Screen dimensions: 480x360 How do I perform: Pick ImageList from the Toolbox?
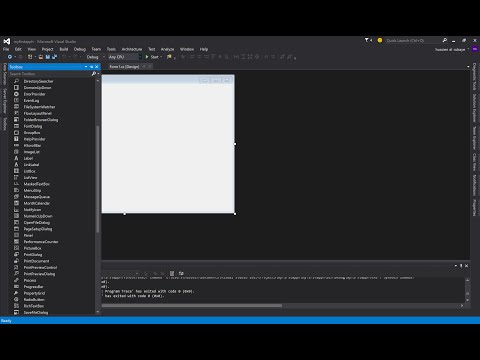pos(32,152)
